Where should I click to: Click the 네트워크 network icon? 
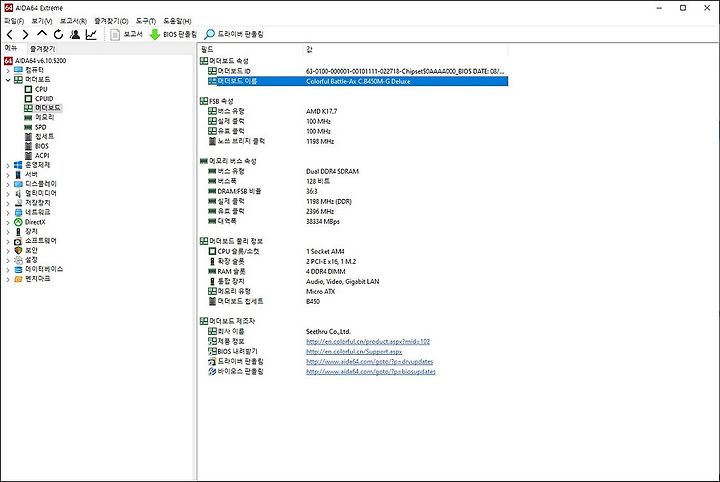coord(18,213)
